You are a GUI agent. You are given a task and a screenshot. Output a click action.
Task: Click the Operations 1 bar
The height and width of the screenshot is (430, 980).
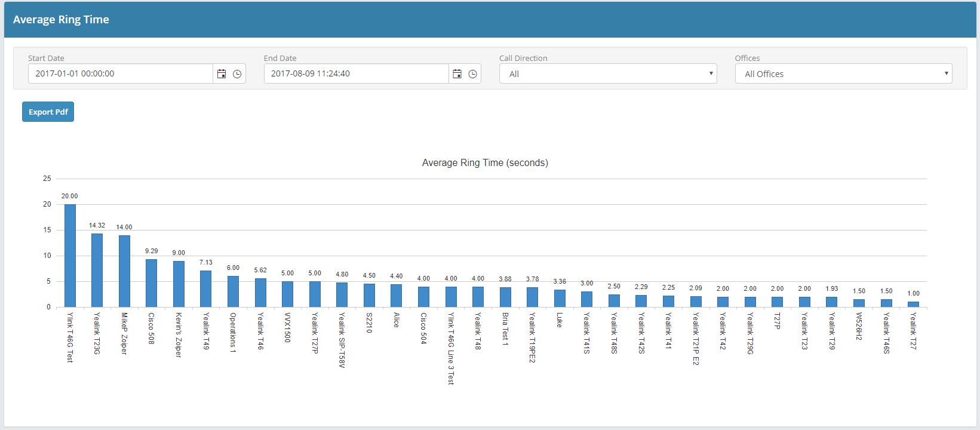[x=233, y=291]
